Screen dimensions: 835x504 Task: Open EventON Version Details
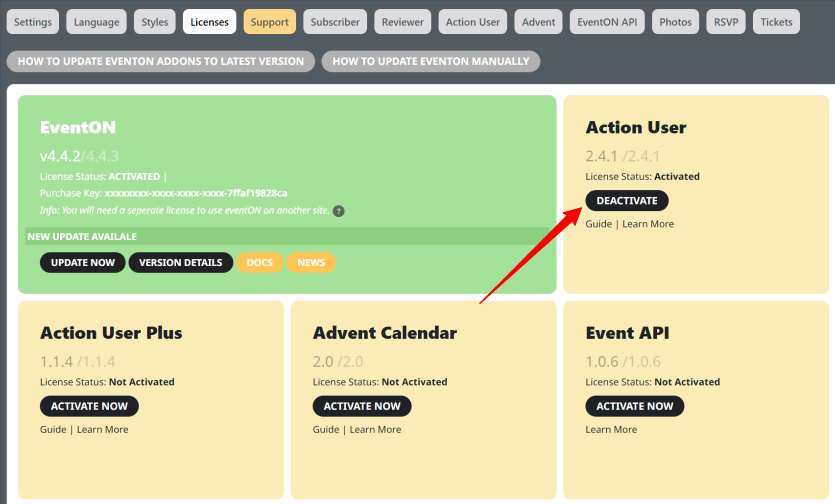point(181,263)
